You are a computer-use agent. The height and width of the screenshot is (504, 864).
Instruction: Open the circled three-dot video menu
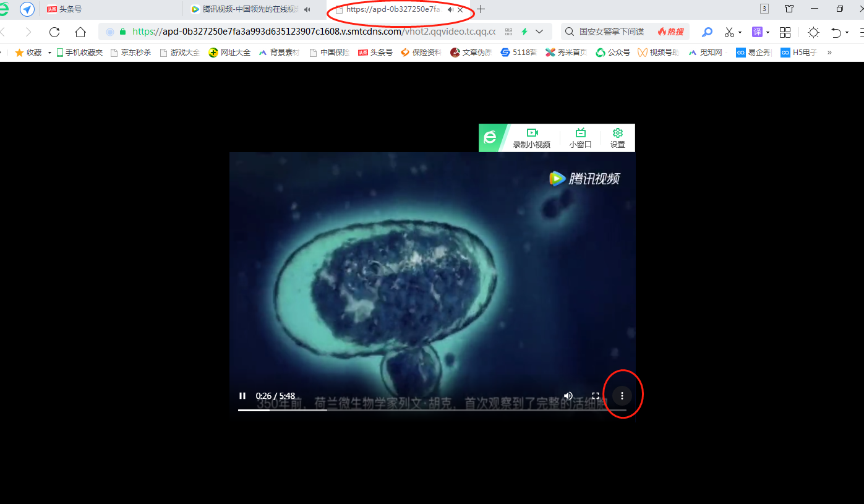click(622, 395)
